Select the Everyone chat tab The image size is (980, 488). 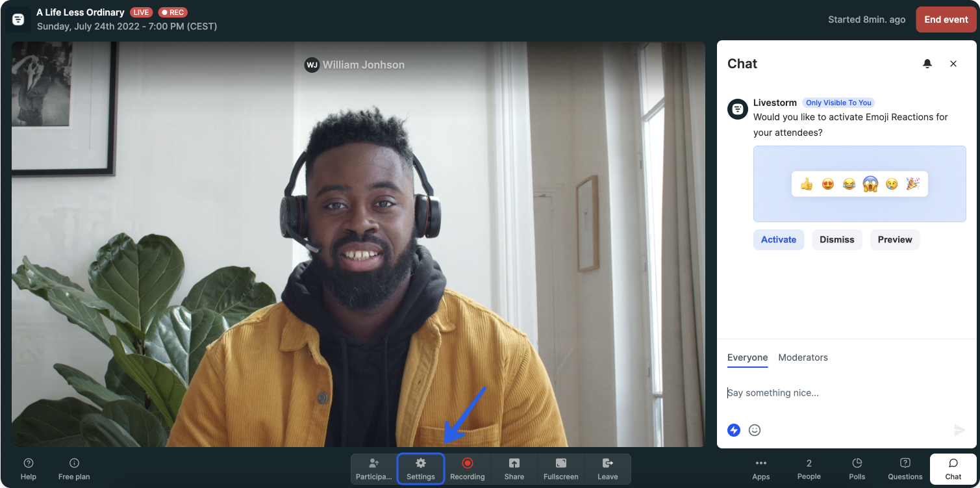pos(747,357)
